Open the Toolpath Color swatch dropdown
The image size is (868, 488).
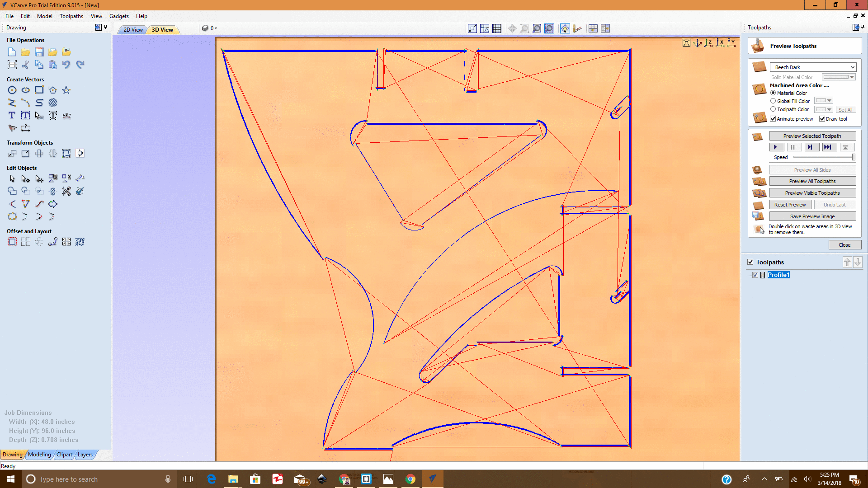(829, 109)
